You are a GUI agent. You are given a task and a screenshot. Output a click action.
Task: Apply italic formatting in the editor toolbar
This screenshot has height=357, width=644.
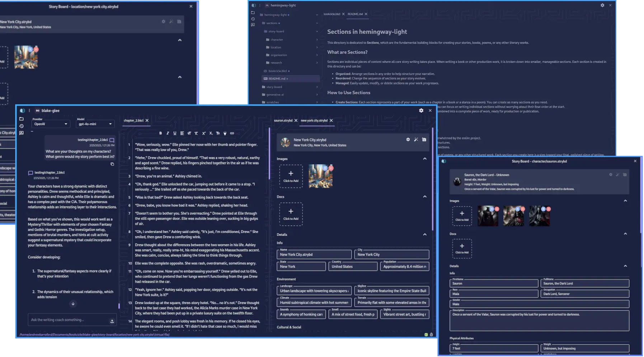point(168,133)
